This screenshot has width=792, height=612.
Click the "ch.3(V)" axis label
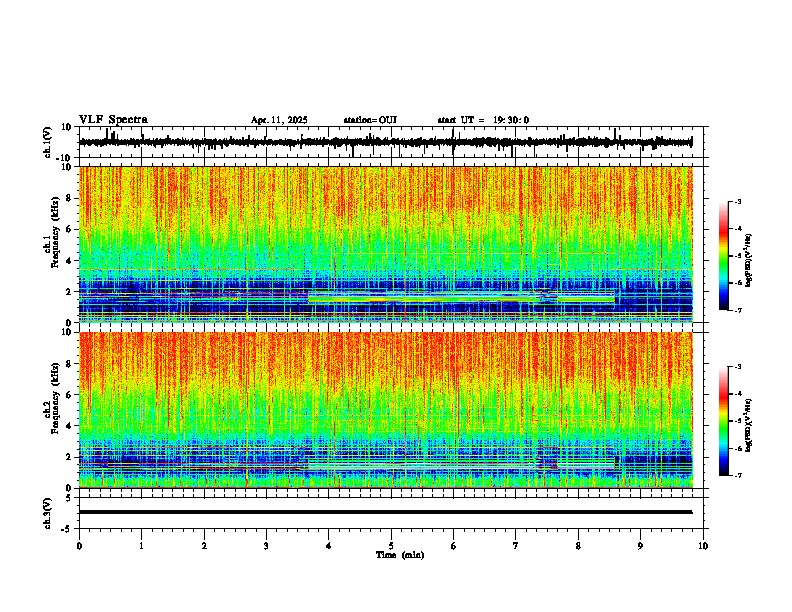point(48,513)
